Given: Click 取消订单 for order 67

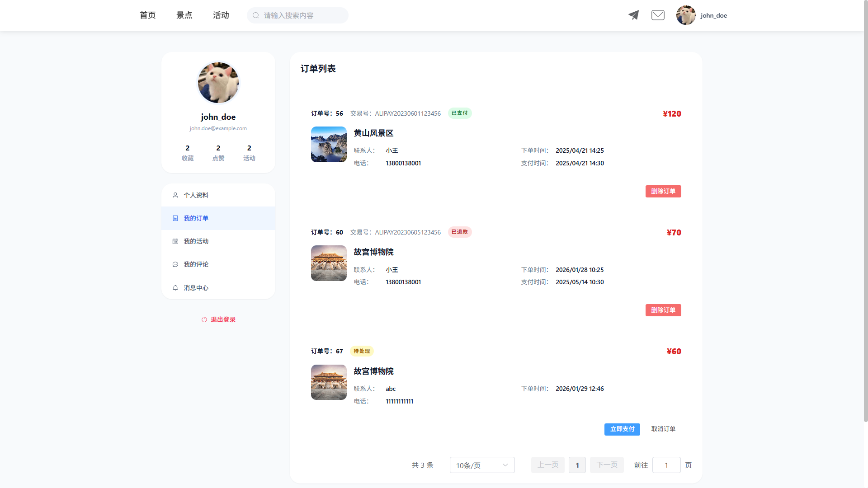Looking at the screenshot, I should click(663, 429).
